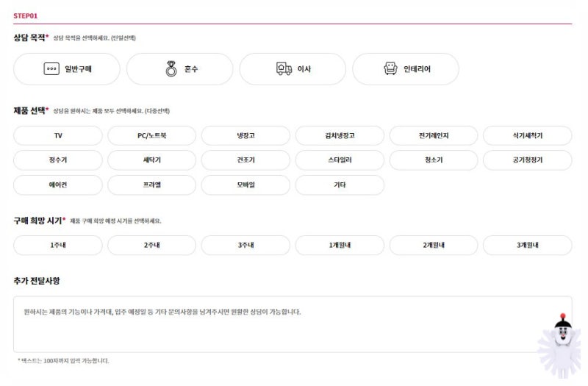The height and width of the screenshot is (386, 588).
Task: Choose 인테리어 consultation purpose option
Action: [x=406, y=69]
